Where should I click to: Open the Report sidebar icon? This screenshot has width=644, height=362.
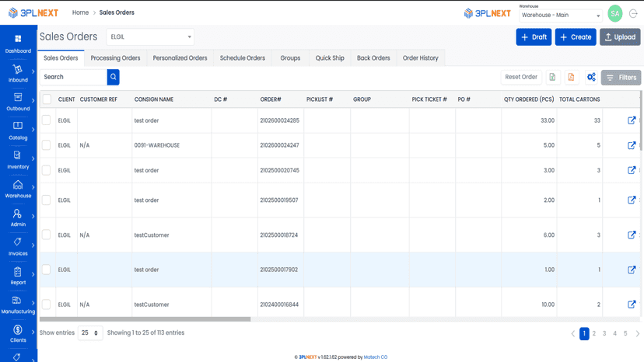18,272
